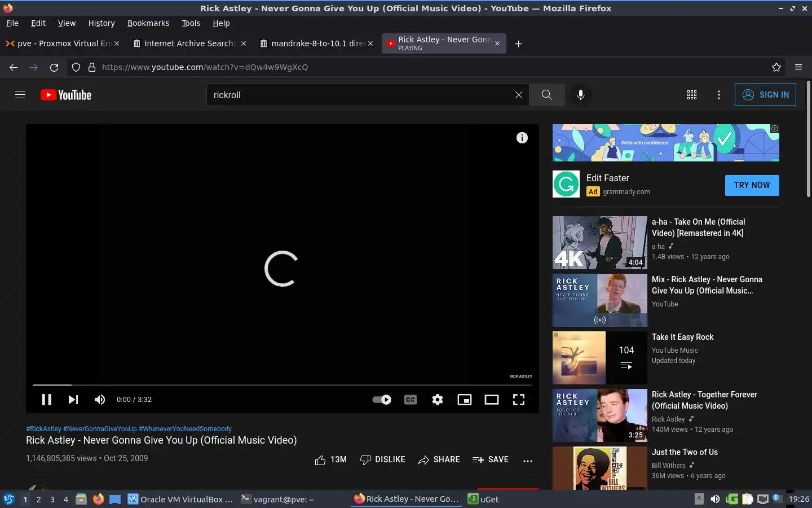812x508 pixels.
Task: Go to the YouTube home logo
Action: pyautogui.click(x=66, y=95)
